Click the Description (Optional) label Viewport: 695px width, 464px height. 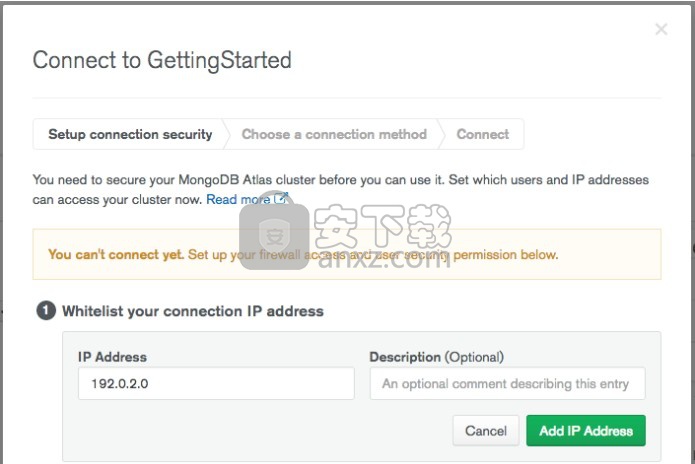click(x=437, y=357)
